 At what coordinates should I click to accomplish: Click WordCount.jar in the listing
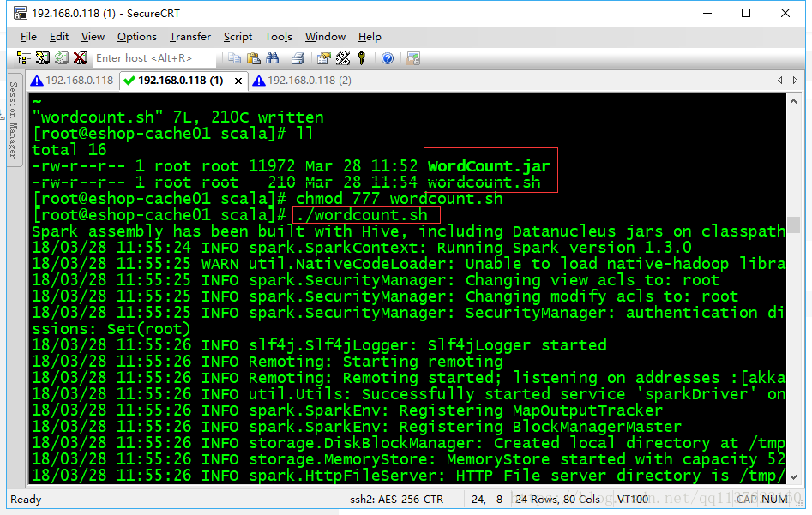489,166
